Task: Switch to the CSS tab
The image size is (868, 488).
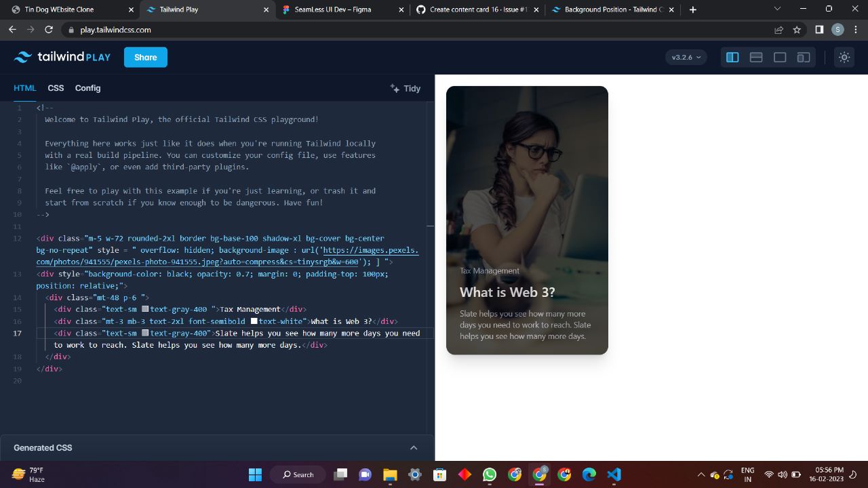Action: click(56, 88)
